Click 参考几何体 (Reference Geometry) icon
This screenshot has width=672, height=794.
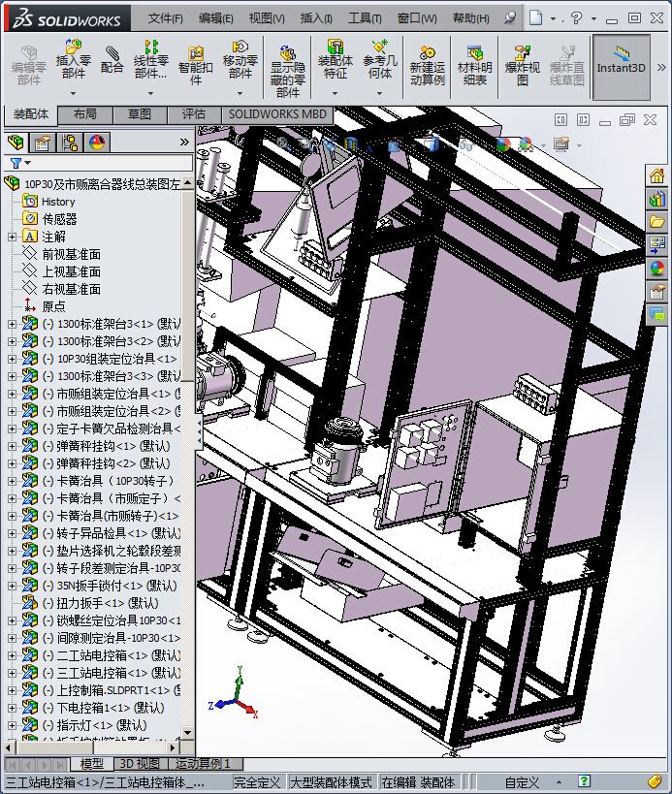coord(380,59)
